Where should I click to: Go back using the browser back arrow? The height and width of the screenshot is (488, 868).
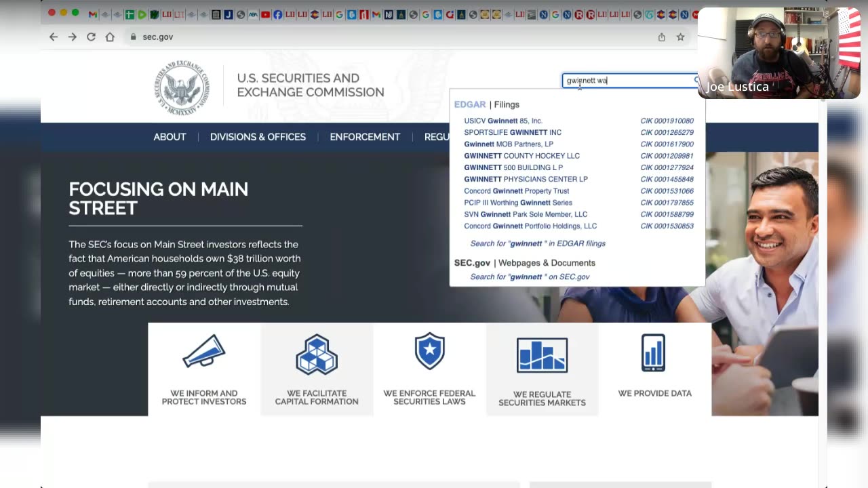click(54, 37)
